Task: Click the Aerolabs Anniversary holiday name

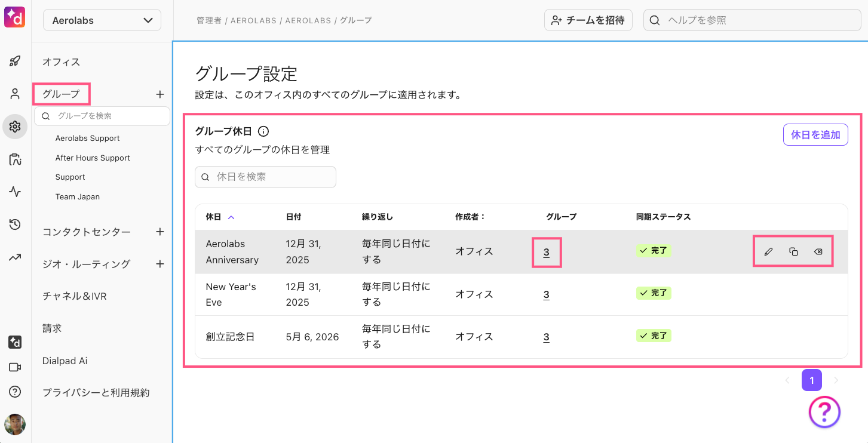Action: [x=232, y=252]
